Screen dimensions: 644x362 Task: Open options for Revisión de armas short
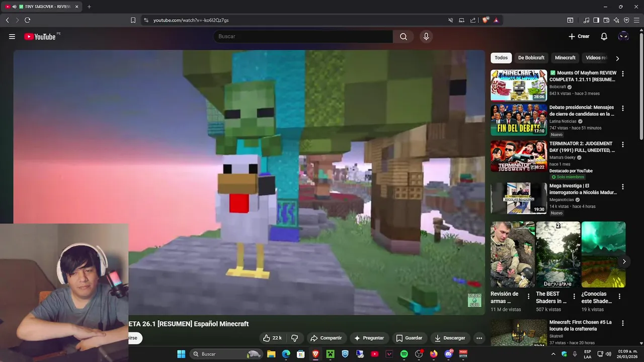pos(528,297)
